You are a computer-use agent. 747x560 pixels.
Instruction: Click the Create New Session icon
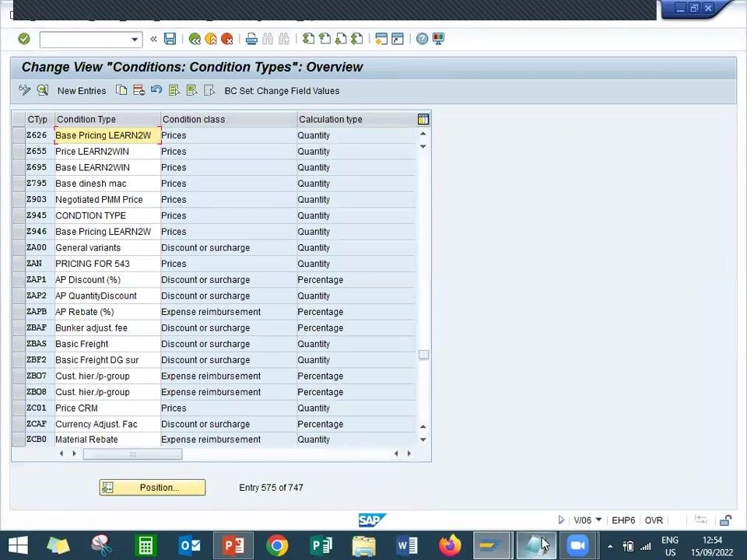pyautogui.click(x=381, y=39)
